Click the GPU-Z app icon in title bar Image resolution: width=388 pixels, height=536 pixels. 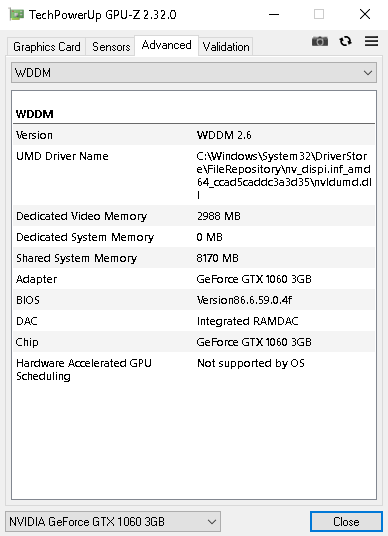[x=16, y=15]
